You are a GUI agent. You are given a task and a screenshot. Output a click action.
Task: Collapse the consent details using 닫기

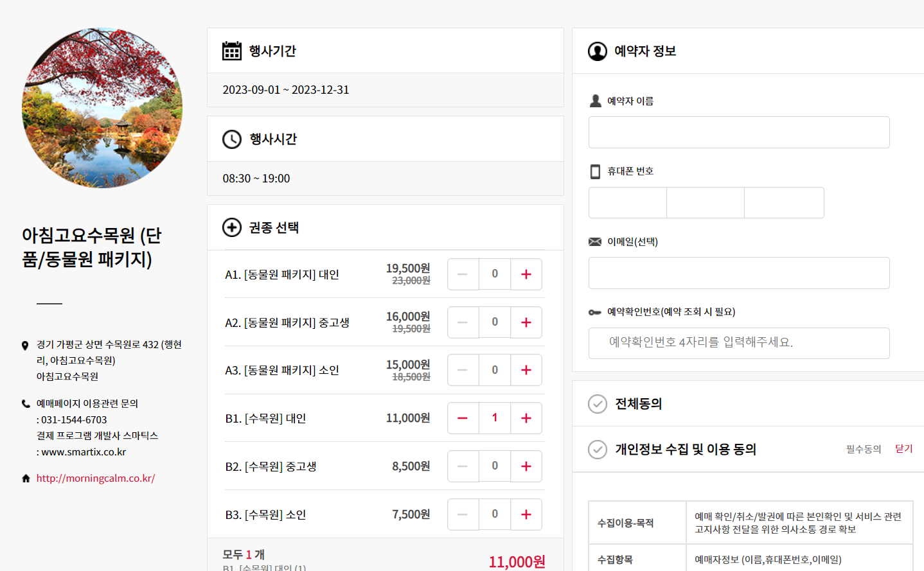click(x=903, y=448)
